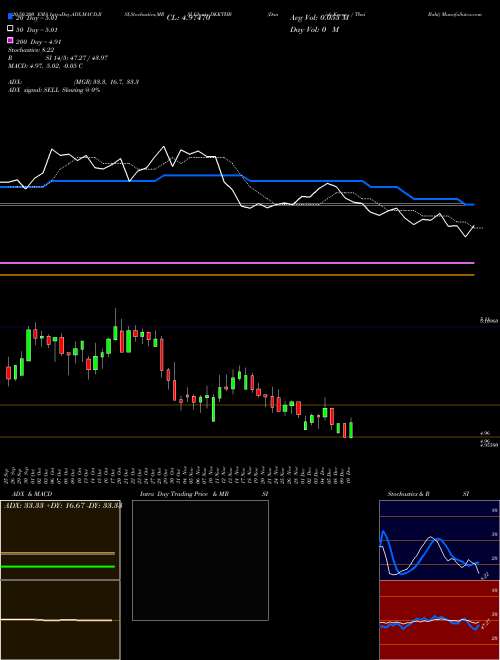The image size is (500, 660).
Task: Click the 'ADX & MACD' panel title
Action: pyautogui.click(x=32, y=494)
